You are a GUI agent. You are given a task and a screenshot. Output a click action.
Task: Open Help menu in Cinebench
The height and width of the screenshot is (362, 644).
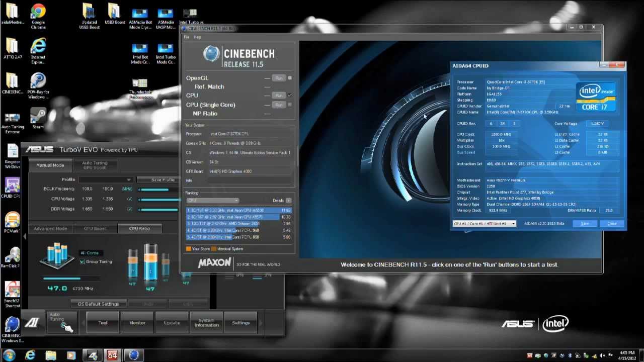click(x=198, y=37)
